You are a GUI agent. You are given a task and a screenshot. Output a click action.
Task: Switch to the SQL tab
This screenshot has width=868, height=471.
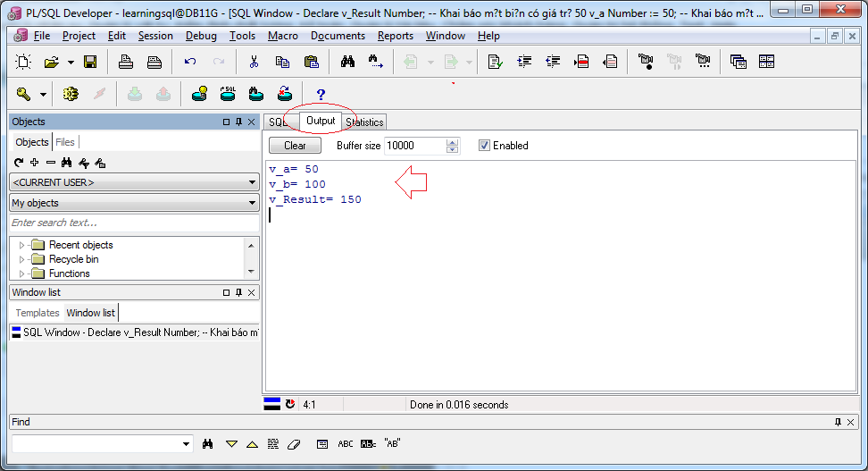[277, 122]
